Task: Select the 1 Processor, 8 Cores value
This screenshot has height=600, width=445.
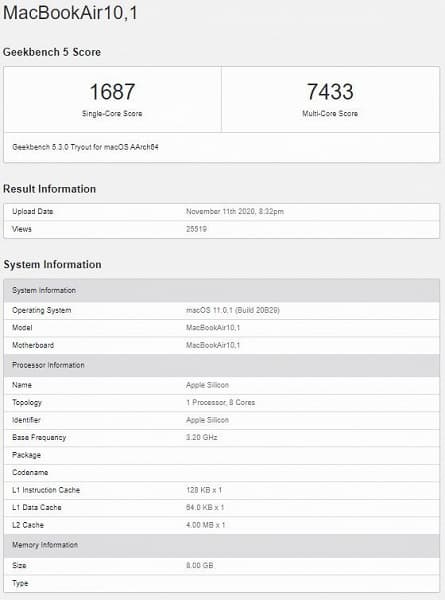Action: (x=220, y=403)
